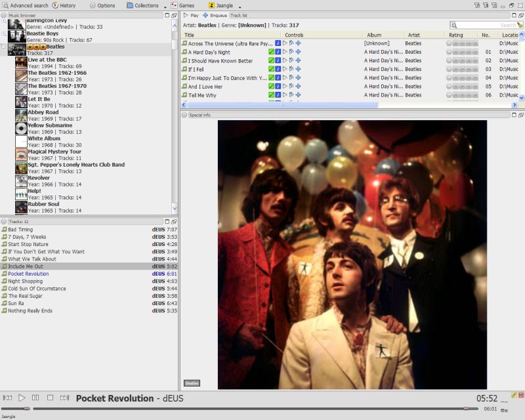Select Abbey Road album thumbnail

[x=21, y=115]
